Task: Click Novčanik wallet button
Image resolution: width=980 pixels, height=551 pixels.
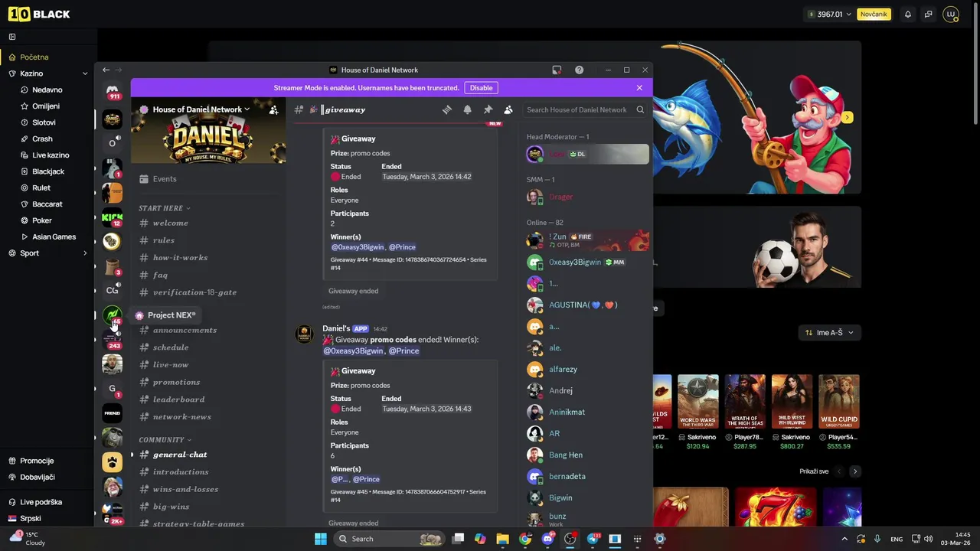Action: click(874, 14)
